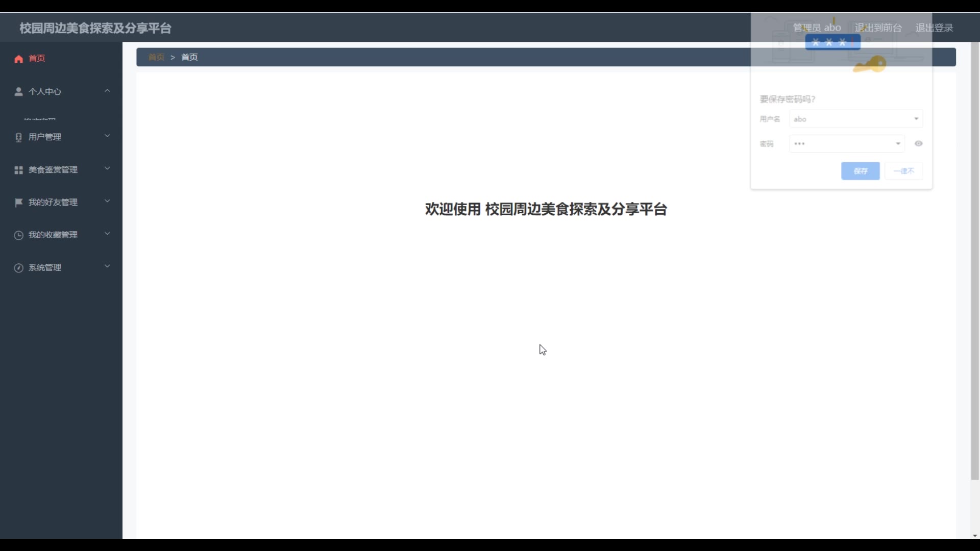
Task: Open 我的收藏管理 menu item
Action: (53, 235)
